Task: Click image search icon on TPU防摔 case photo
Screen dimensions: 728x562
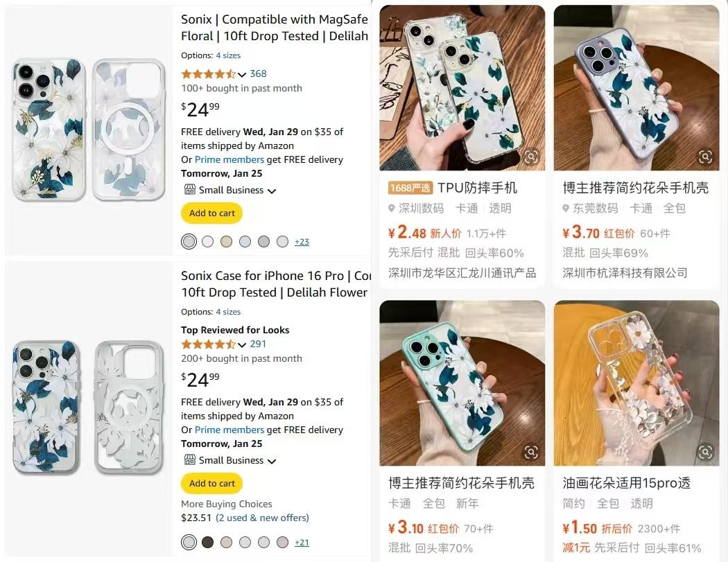Action: coord(531,157)
